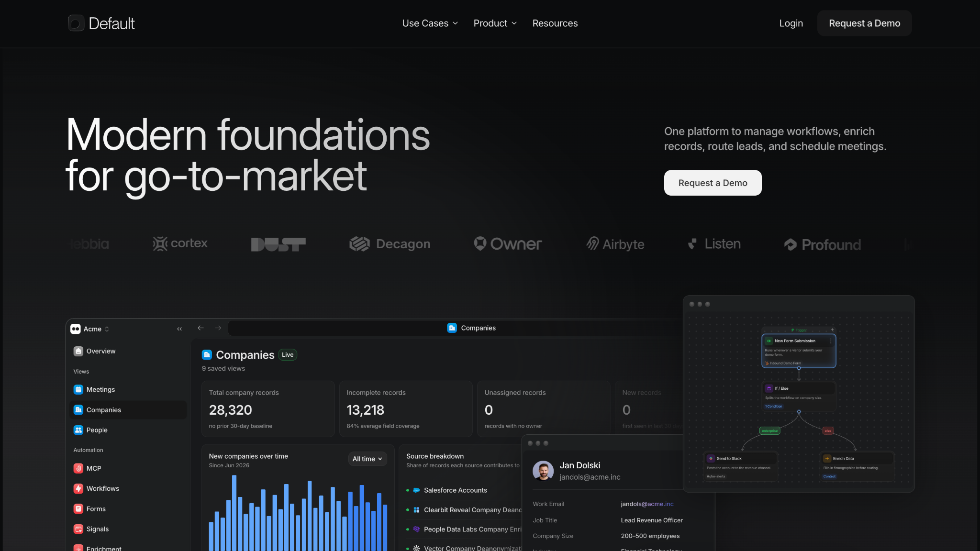Click the Live status badge
The width and height of the screenshot is (980, 551).
tap(288, 355)
